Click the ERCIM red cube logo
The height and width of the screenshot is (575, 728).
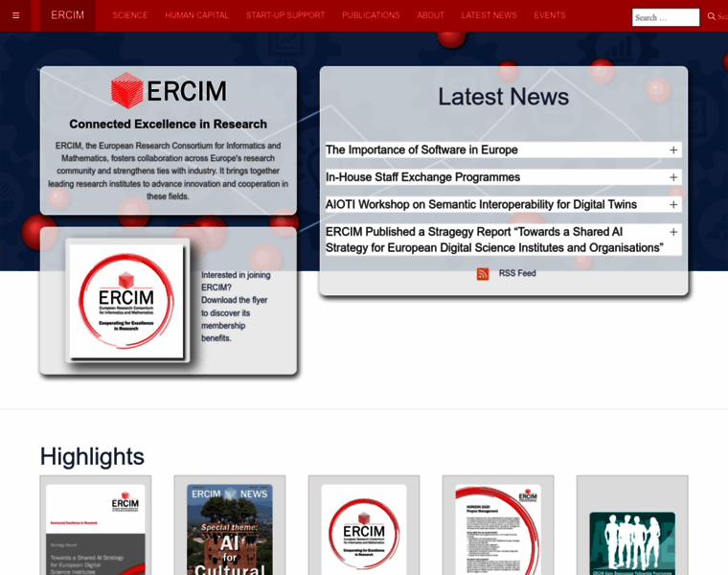pyautogui.click(x=126, y=91)
